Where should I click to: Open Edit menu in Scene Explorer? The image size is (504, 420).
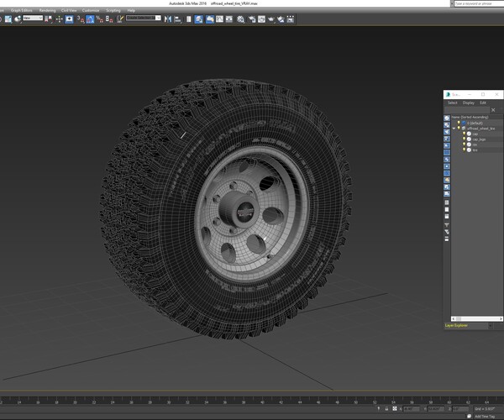483,102
